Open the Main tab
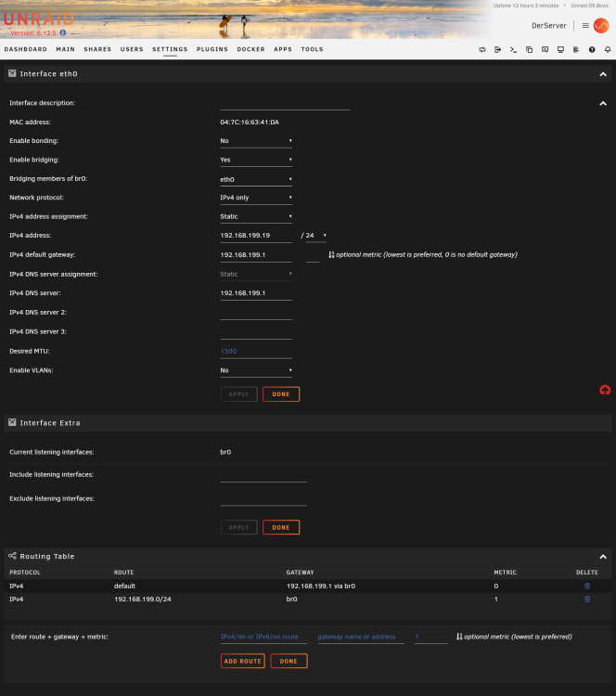The height and width of the screenshot is (696, 616). [65, 49]
